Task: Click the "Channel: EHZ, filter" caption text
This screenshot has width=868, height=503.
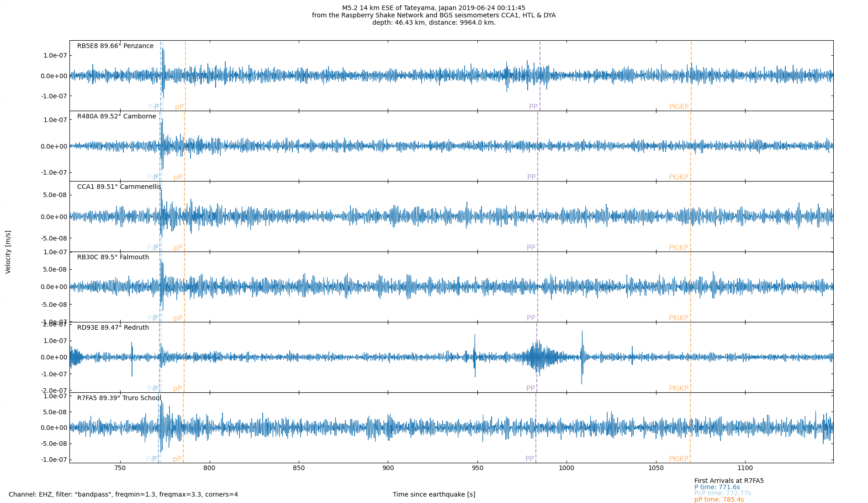Action: pos(123,494)
